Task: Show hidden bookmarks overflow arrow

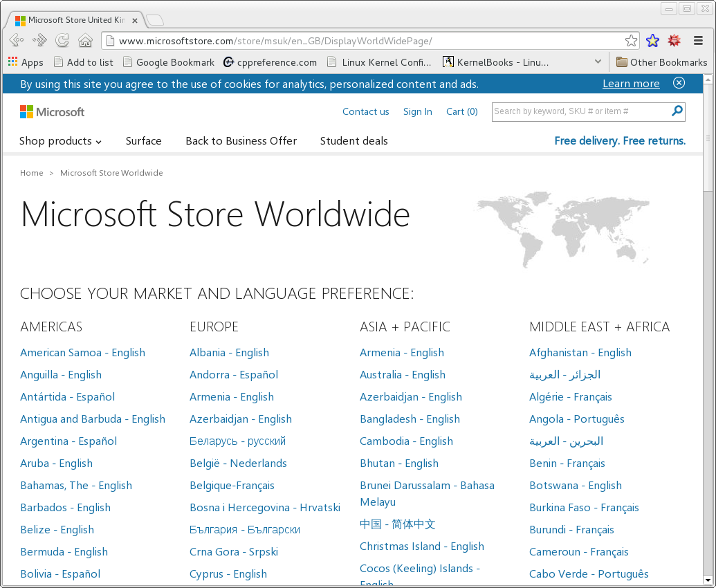Action: click(x=598, y=62)
